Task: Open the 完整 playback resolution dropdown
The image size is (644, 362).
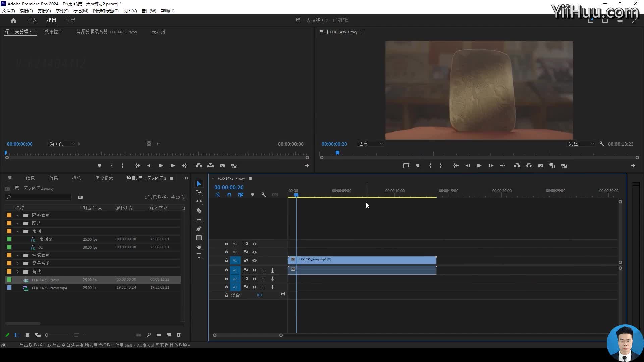Action: [x=581, y=144]
